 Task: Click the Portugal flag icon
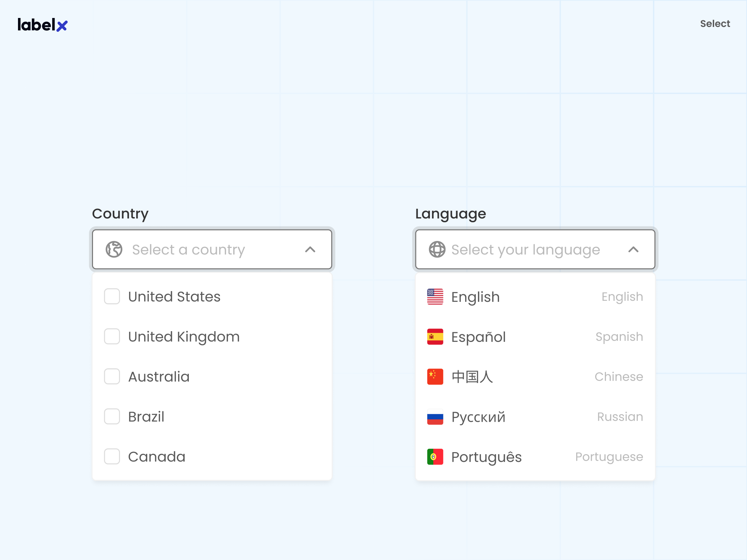(435, 457)
